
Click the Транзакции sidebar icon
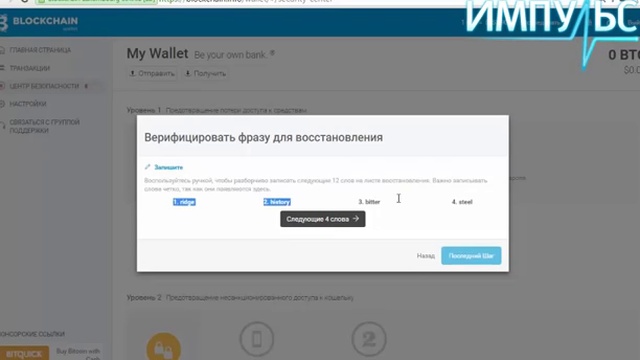pyautogui.click(x=2, y=68)
